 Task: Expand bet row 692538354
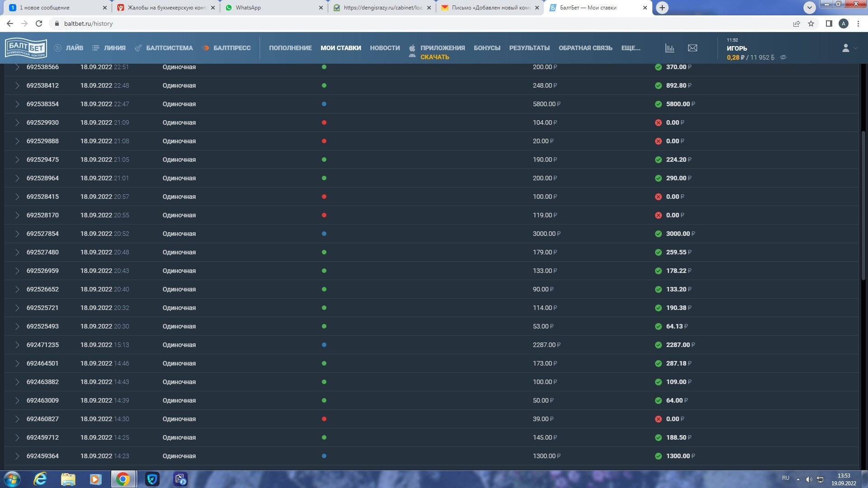point(17,104)
